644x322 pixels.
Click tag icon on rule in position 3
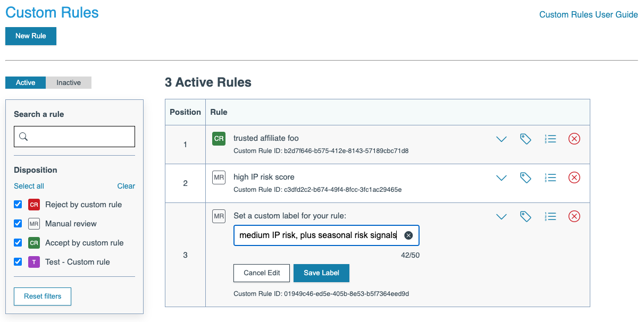pos(525,217)
